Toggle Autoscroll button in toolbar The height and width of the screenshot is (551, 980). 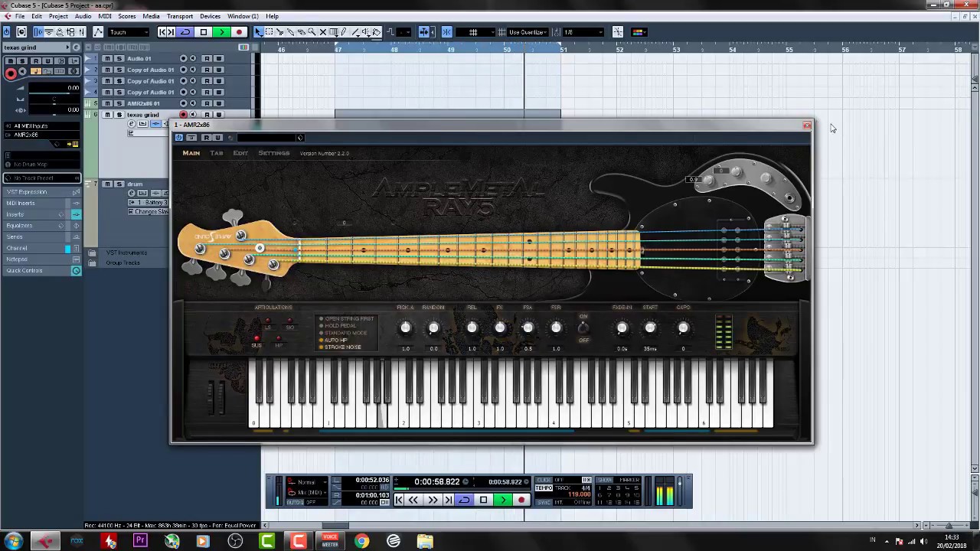click(x=423, y=32)
